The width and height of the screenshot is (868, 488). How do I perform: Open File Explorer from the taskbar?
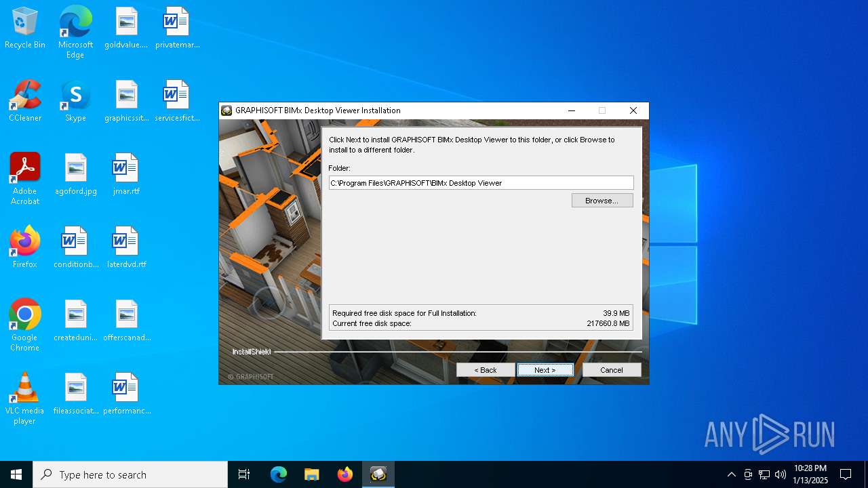312,474
